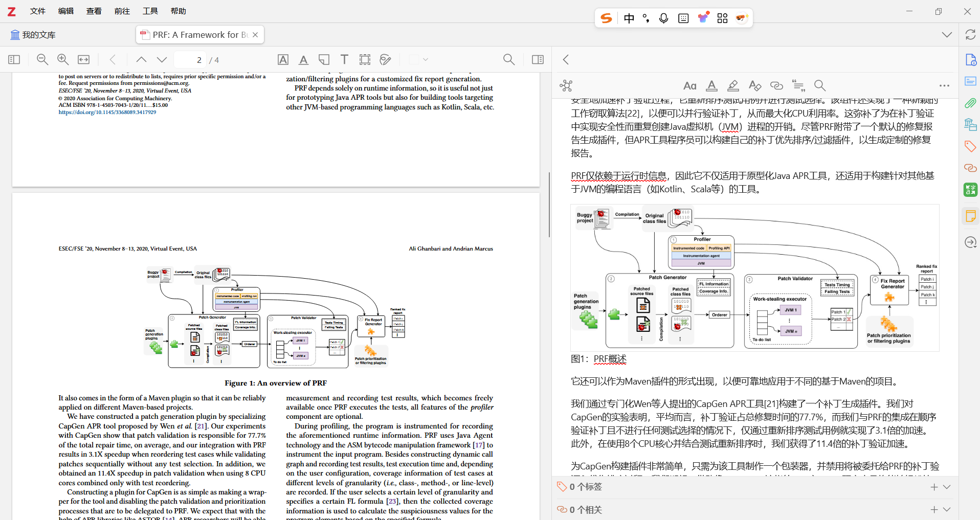
Task: Open related graph icon in note editor
Action: (566, 85)
